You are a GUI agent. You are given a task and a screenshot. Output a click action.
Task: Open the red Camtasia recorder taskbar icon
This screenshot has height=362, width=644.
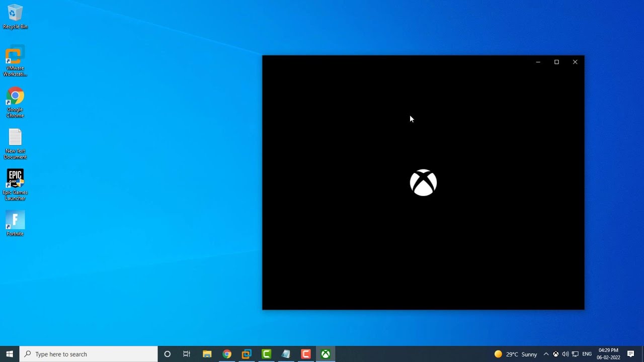point(306,354)
